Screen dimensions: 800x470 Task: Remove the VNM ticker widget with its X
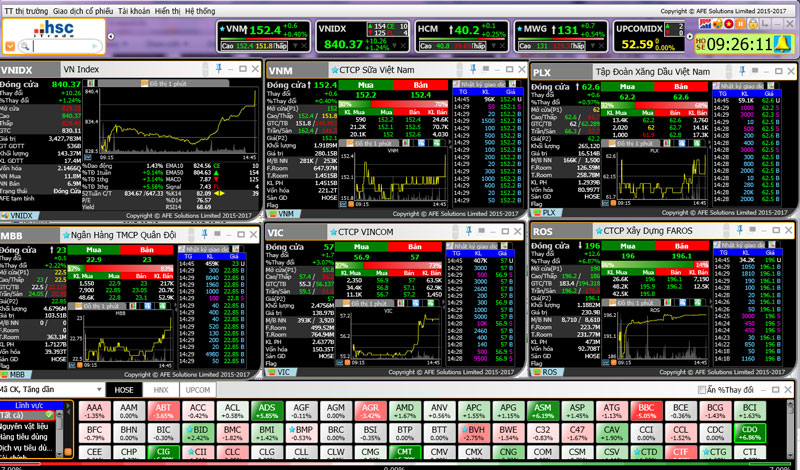coord(304,46)
